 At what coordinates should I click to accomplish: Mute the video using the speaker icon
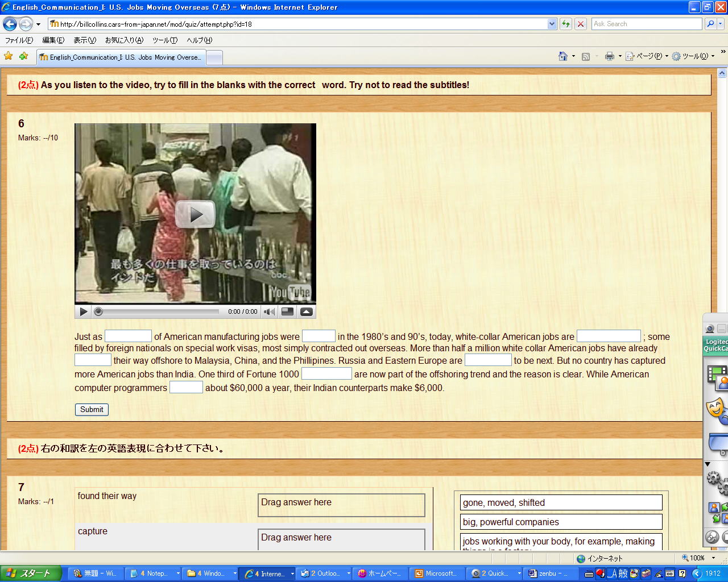pyautogui.click(x=269, y=311)
